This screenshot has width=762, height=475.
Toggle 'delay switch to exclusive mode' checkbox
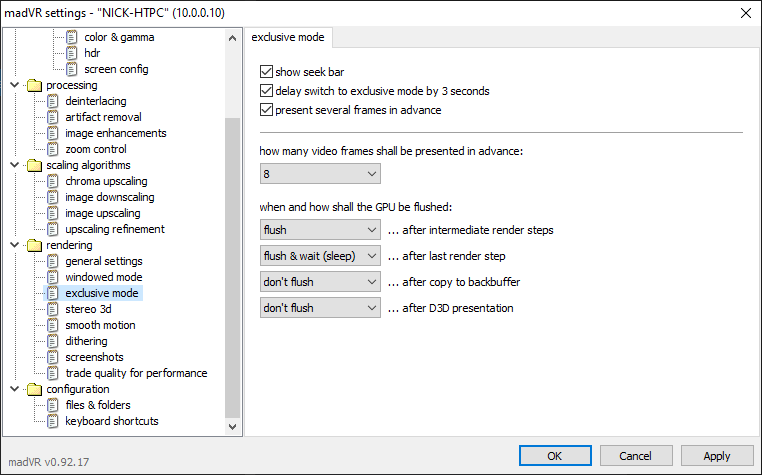(266, 91)
